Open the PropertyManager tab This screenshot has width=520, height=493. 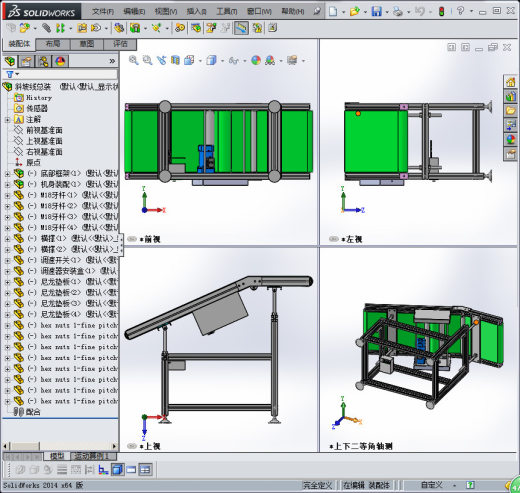coord(27,61)
